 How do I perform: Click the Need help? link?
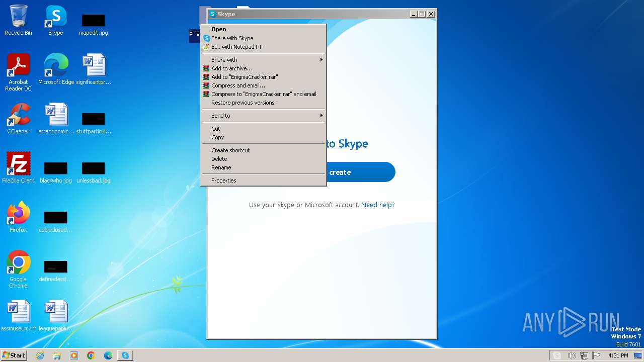pyautogui.click(x=378, y=205)
